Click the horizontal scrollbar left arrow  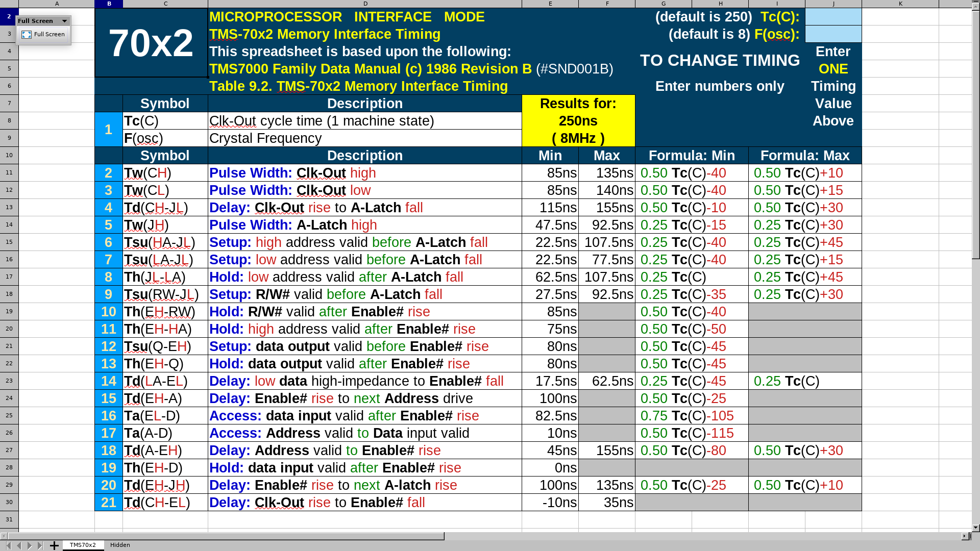(4, 536)
